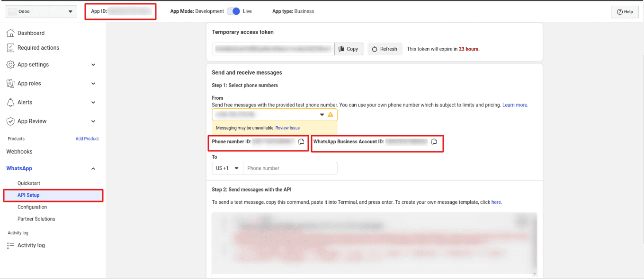This screenshot has height=279, width=644.
Task: Expand the Alerts section
Action: [x=93, y=103]
